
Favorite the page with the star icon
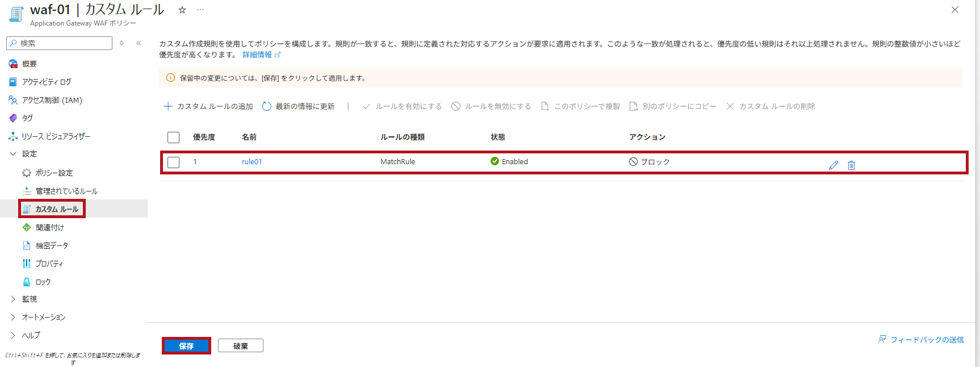[182, 10]
